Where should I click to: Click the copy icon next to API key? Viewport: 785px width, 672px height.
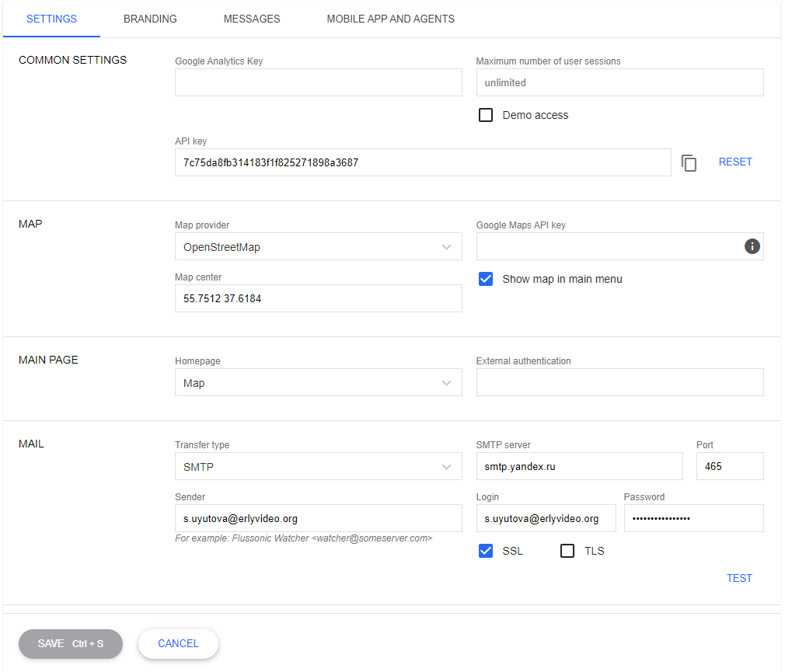689,162
